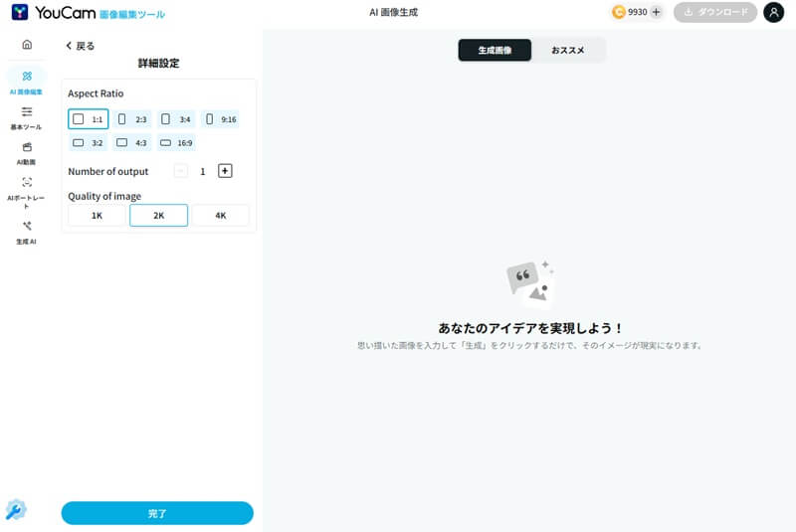Screen dimensions: 796x532
Task: Click the YouCam logo icon
Action: tap(20, 12)
